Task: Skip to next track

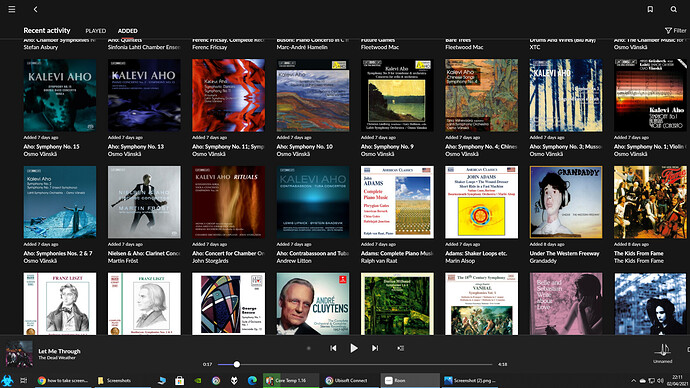Action: click(374, 348)
